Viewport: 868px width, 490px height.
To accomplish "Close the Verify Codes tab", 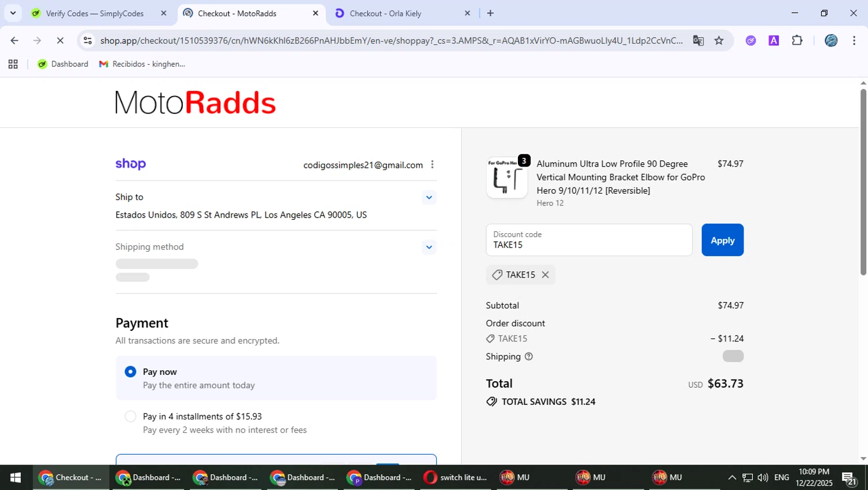I will coord(164,13).
